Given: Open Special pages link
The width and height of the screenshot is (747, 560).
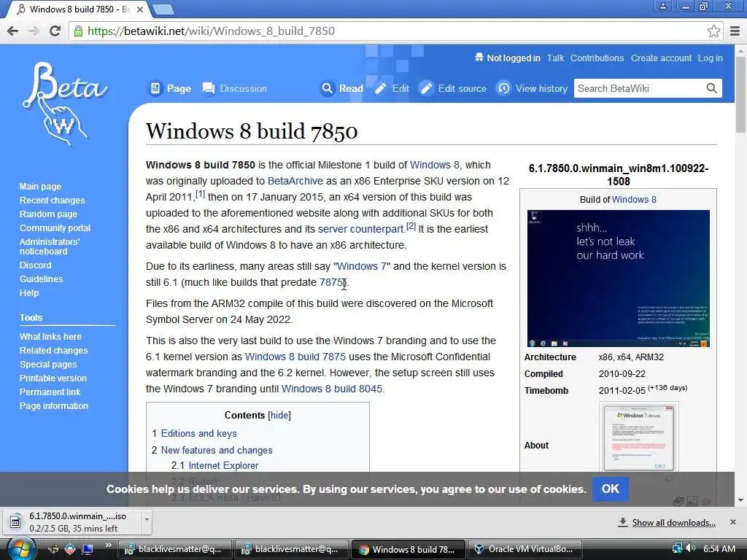Looking at the screenshot, I should click(48, 364).
